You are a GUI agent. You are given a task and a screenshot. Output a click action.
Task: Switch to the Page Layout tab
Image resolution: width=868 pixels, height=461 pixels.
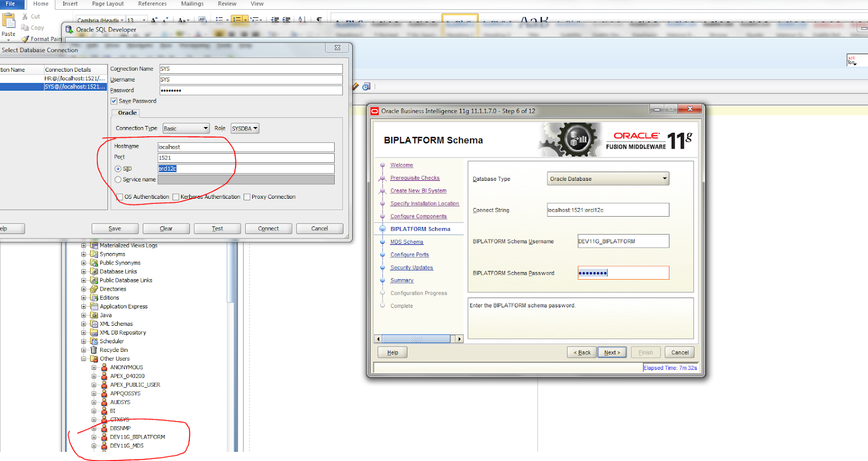[x=108, y=4]
